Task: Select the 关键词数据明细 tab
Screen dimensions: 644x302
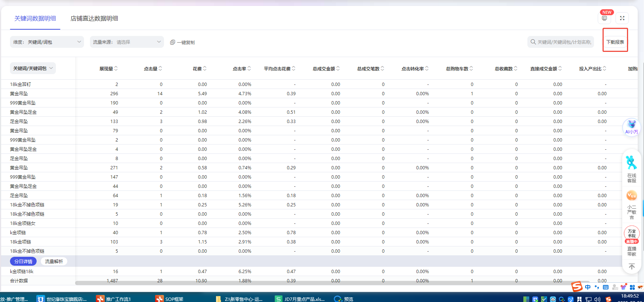Action: (x=35, y=19)
